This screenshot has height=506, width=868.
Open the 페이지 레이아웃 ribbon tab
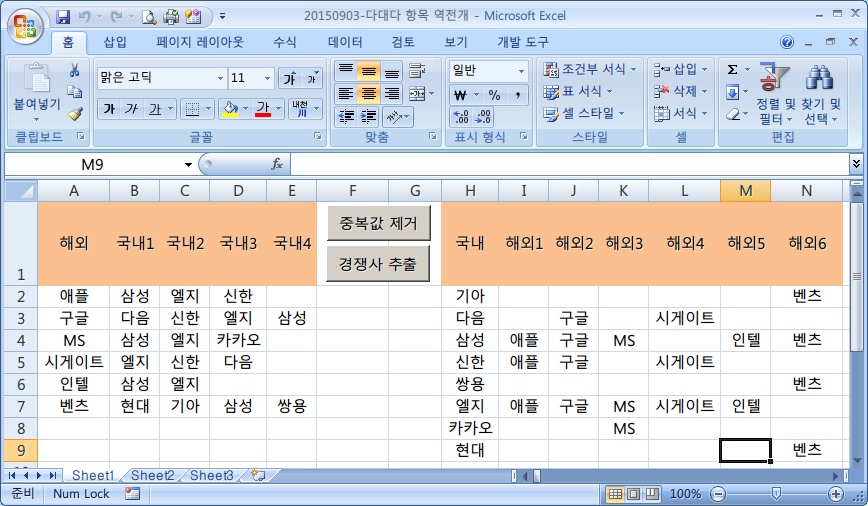click(x=199, y=42)
